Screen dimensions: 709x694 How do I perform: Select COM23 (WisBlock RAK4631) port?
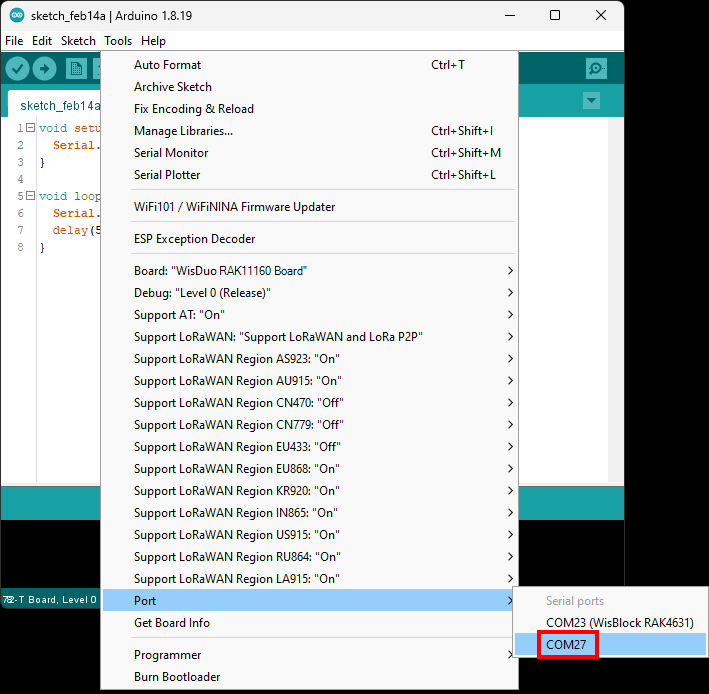point(610,623)
